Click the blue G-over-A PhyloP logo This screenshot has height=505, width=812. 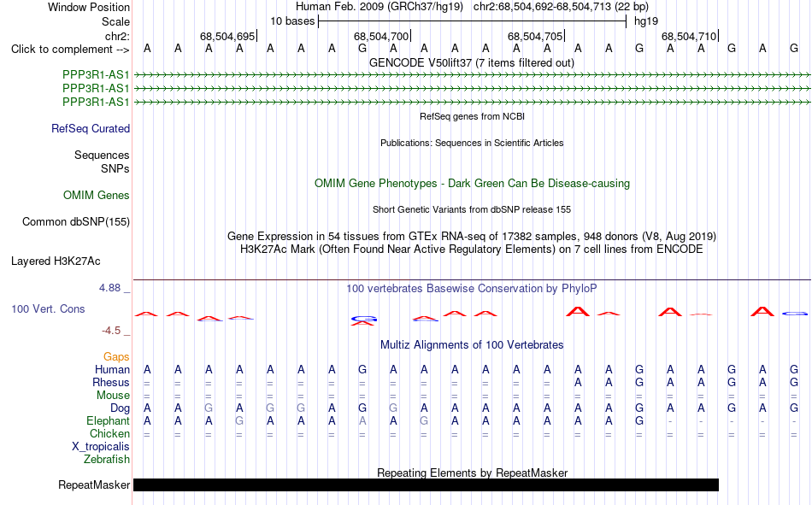[364, 320]
